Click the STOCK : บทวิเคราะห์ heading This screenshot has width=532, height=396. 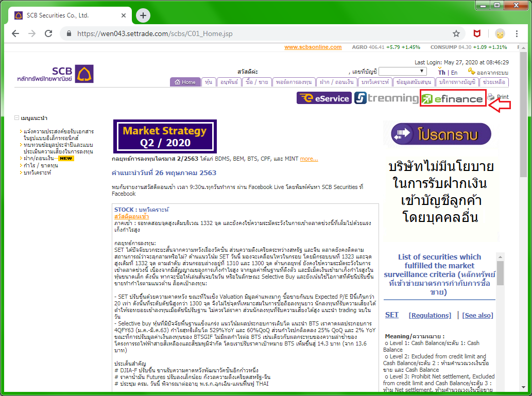(x=142, y=210)
